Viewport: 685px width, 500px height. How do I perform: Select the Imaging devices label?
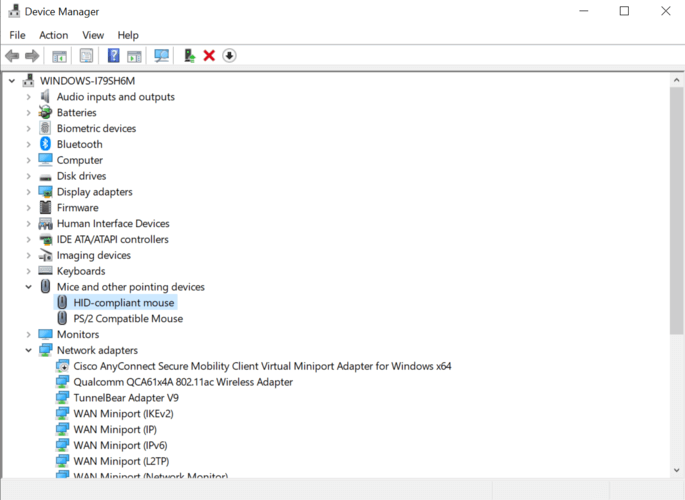(93, 255)
